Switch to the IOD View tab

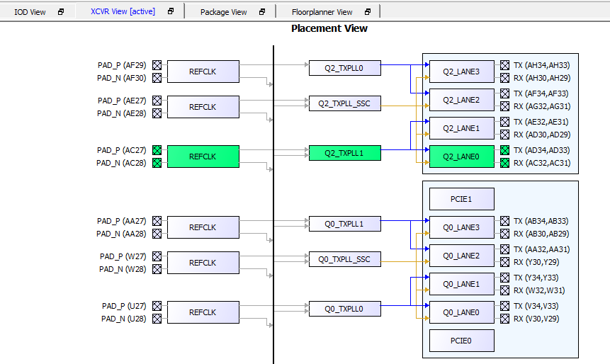coord(30,12)
